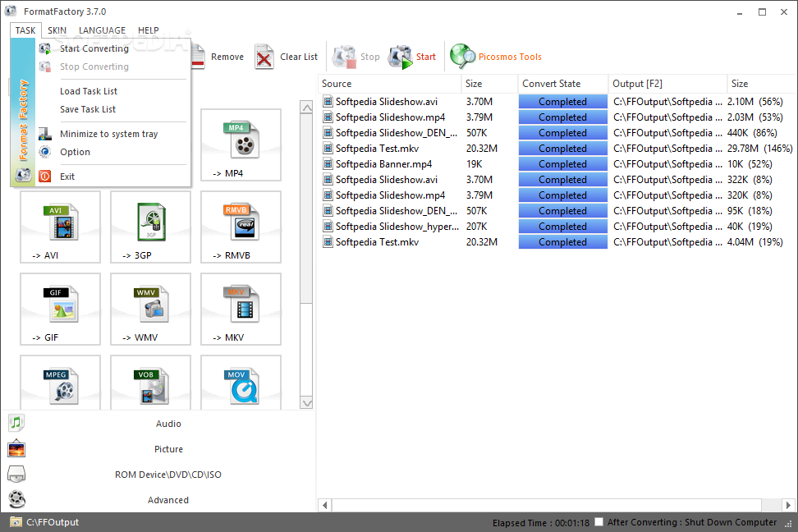This screenshot has width=798, height=532.
Task: Click the Elapsed Time status text
Action: click(x=540, y=522)
